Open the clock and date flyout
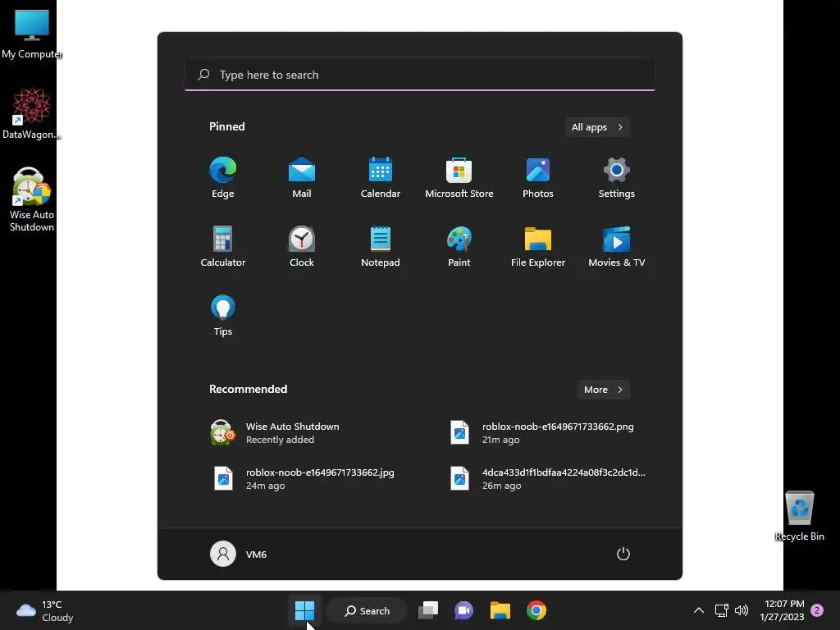 [x=782, y=610]
